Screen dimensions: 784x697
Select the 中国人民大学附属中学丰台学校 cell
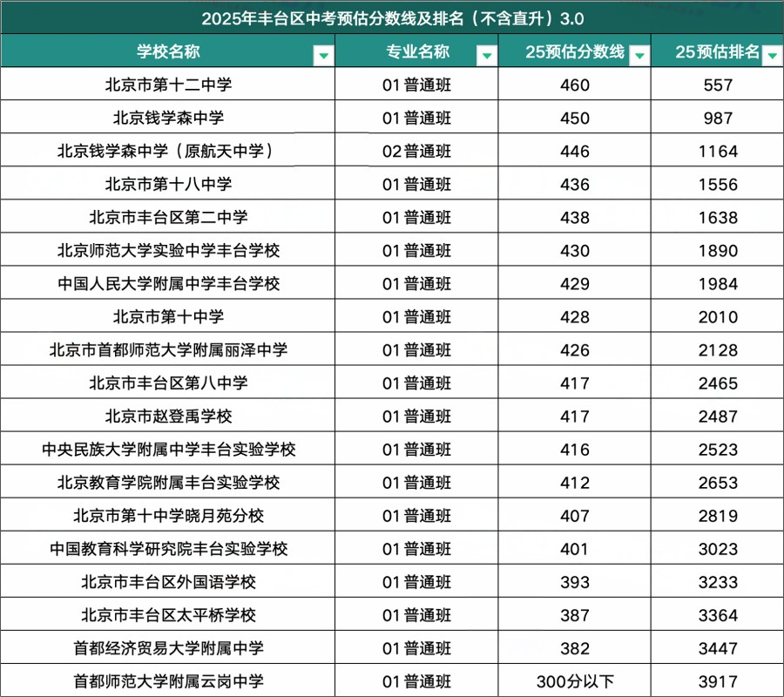point(170,283)
